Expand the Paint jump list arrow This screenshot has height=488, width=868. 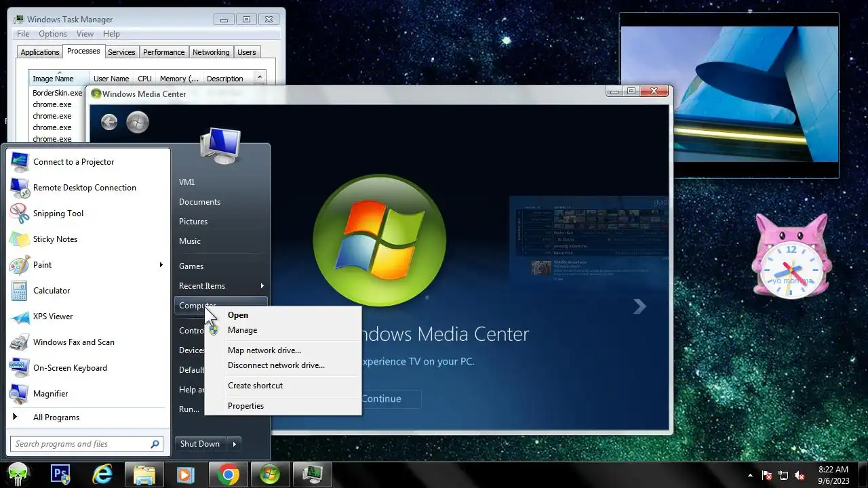[161, 265]
